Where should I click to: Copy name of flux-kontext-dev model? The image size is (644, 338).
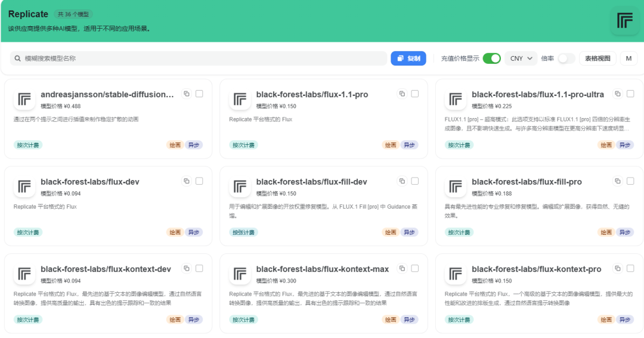[187, 269]
